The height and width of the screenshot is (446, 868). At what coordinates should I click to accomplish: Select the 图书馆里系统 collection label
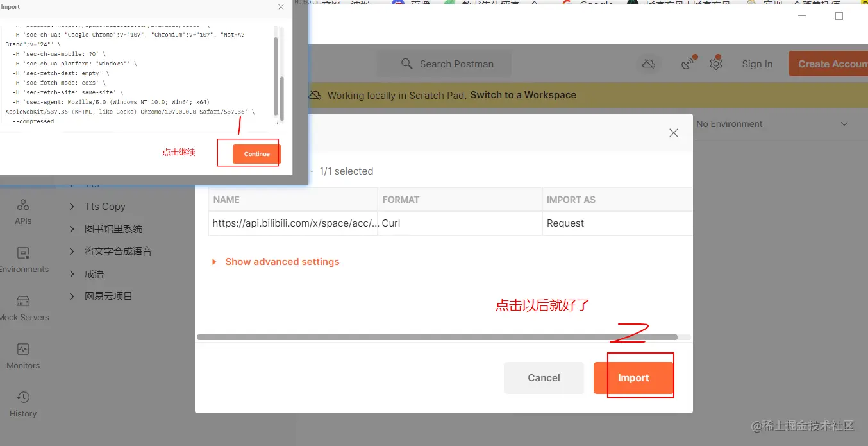click(x=113, y=229)
